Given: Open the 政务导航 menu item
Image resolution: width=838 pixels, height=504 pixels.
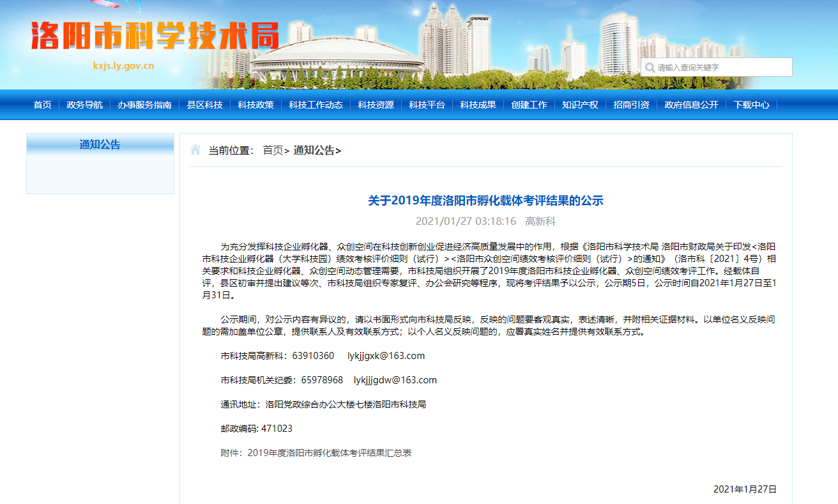Looking at the screenshot, I should pyautogui.click(x=84, y=105).
